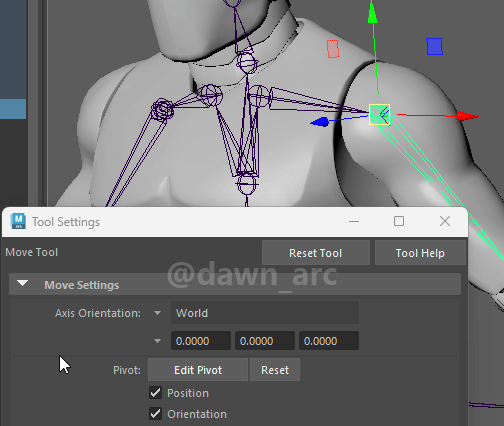Open the arrow menu beside the coordinate fields
This screenshot has height=426, width=504.
[x=157, y=341]
